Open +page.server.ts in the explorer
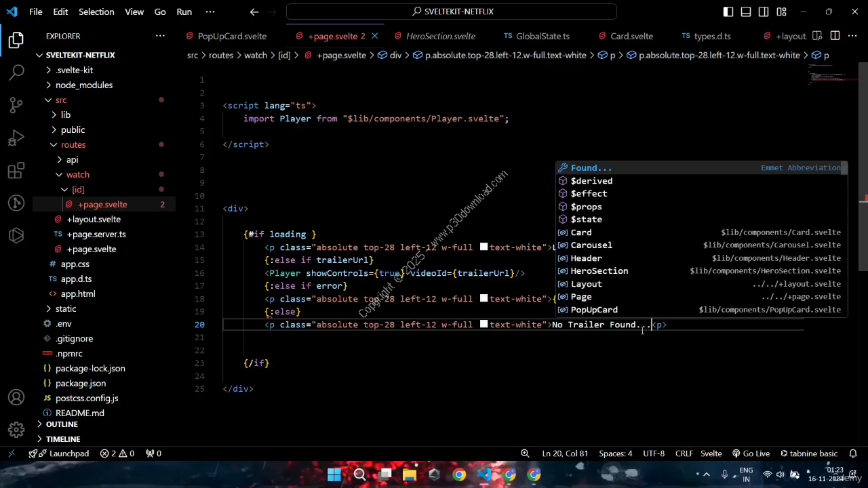868x488 pixels. coord(96,234)
